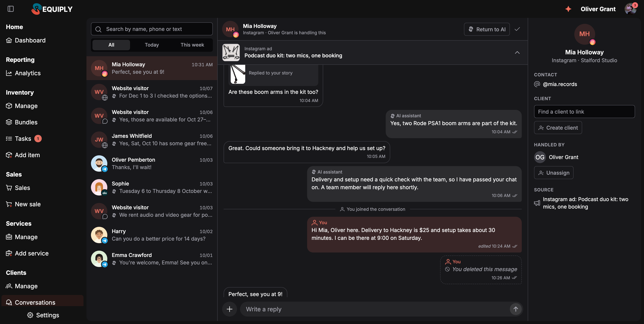Click the Unassign button

[x=553, y=173]
